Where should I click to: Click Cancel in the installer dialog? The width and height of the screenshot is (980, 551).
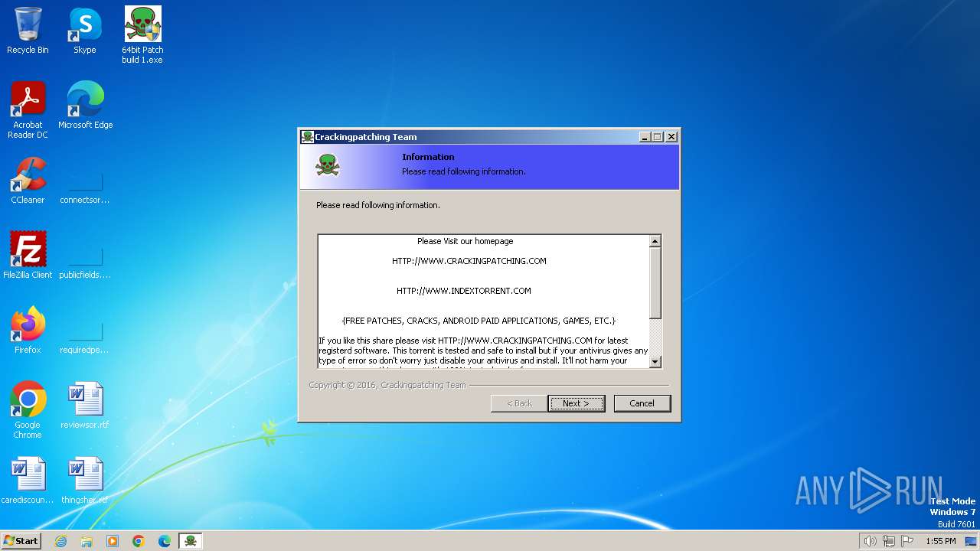[642, 403]
